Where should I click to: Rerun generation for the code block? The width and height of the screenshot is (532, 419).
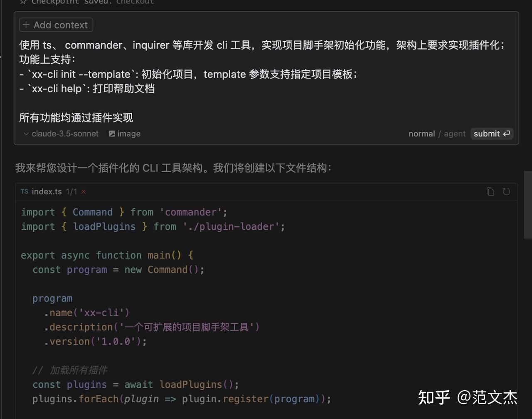tap(506, 191)
